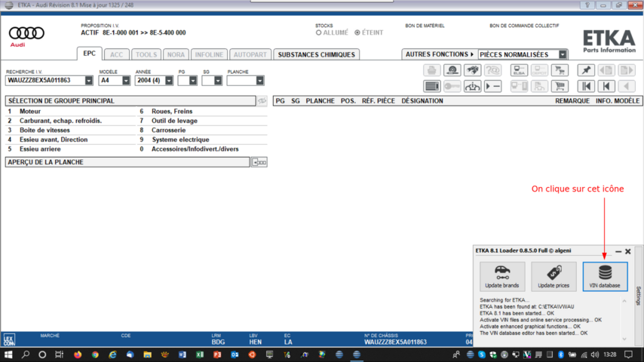Click the Désignation column header
Screen dimensions: 644x362
[422, 101]
